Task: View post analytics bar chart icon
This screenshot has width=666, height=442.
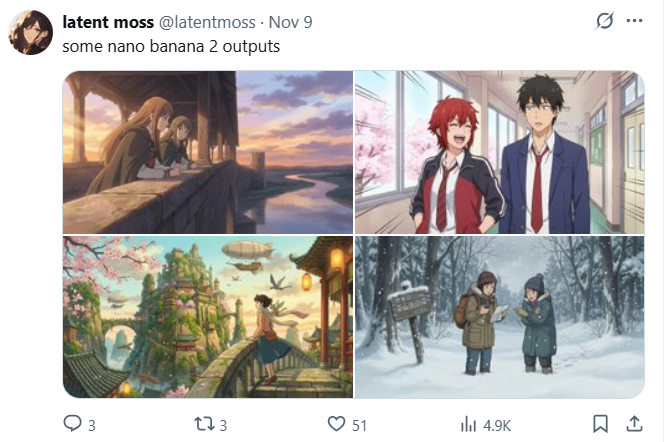Action: click(468, 424)
